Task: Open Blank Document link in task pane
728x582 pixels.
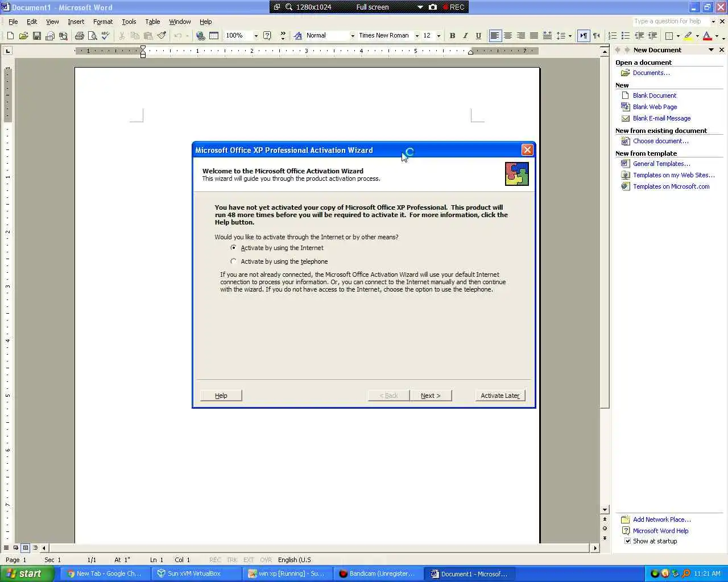Action: [x=655, y=95]
